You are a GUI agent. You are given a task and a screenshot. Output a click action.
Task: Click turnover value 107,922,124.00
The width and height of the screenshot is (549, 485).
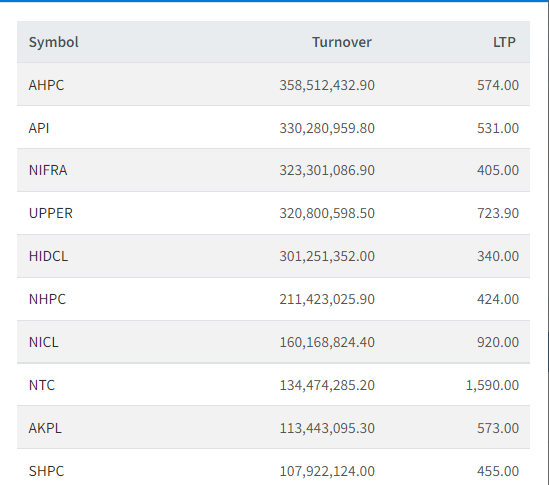point(327,471)
